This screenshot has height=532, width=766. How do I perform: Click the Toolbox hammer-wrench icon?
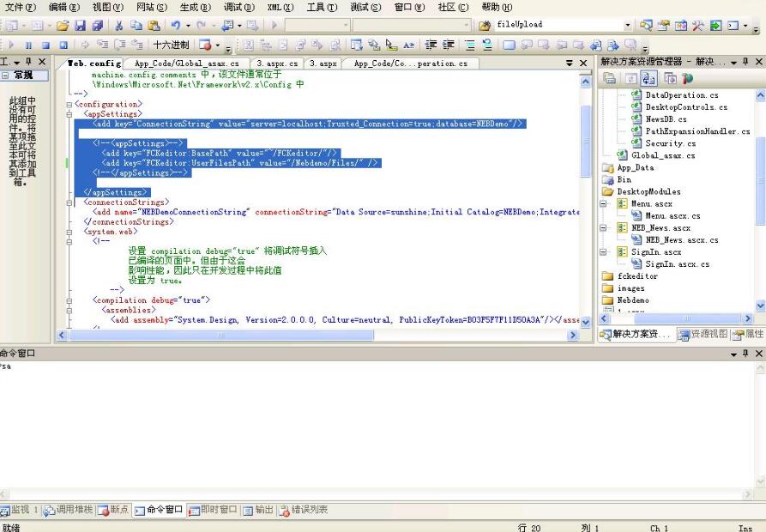pyautogui.click(x=698, y=26)
